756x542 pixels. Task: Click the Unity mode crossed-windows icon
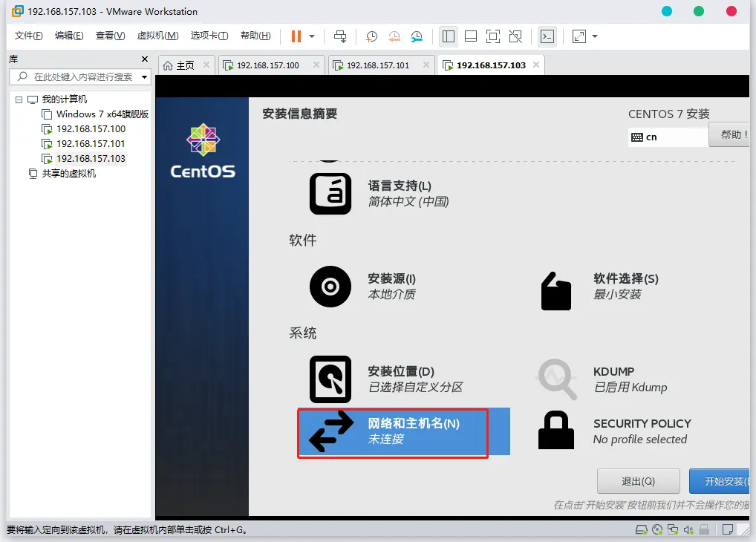pos(515,36)
